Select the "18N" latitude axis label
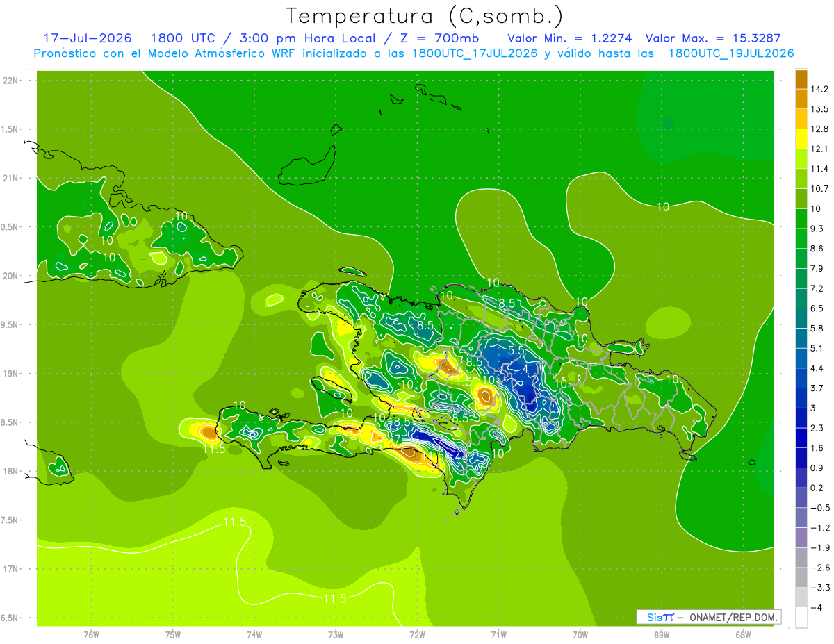 [11, 472]
